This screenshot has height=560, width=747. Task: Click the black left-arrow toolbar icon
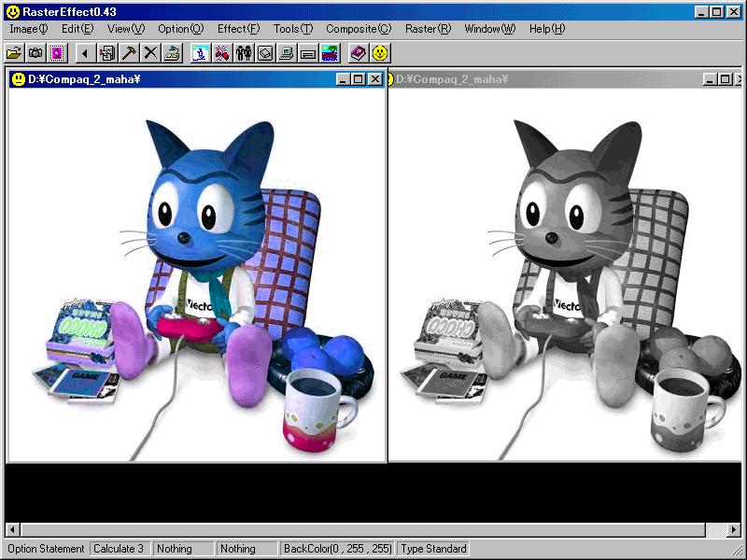click(85, 53)
